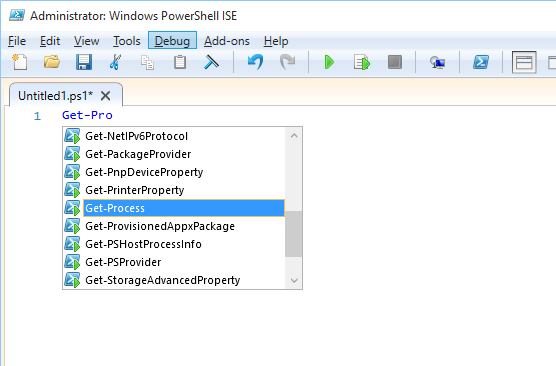Image resolution: width=556 pixels, height=366 pixels.
Task: Click the IntelliSense scrollbar thumb
Action: coord(294,234)
